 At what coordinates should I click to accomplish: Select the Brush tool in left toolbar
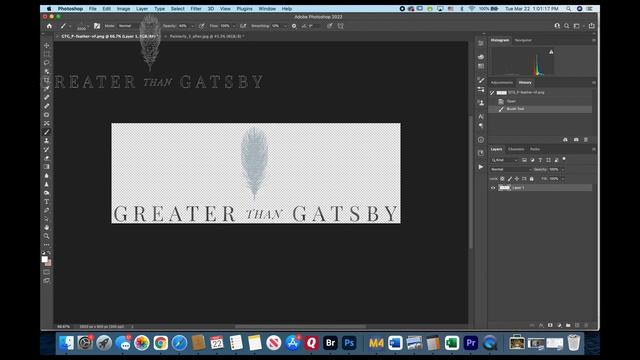point(47,132)
